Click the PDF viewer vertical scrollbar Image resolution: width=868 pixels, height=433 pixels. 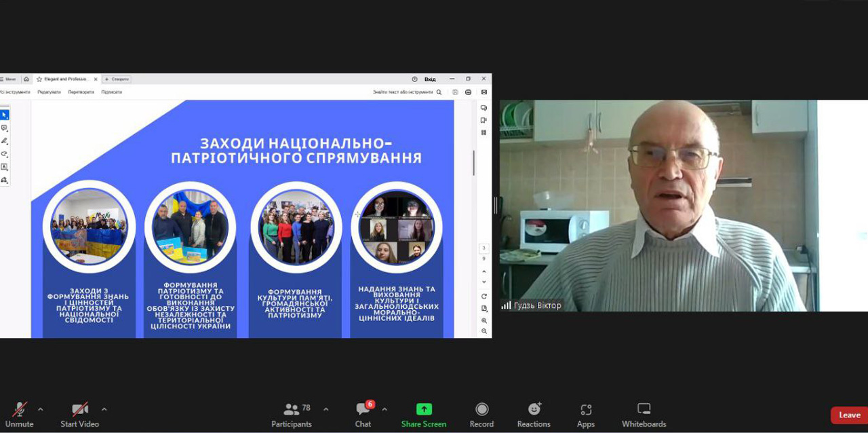pyautogui.click(x=473, y=163)
